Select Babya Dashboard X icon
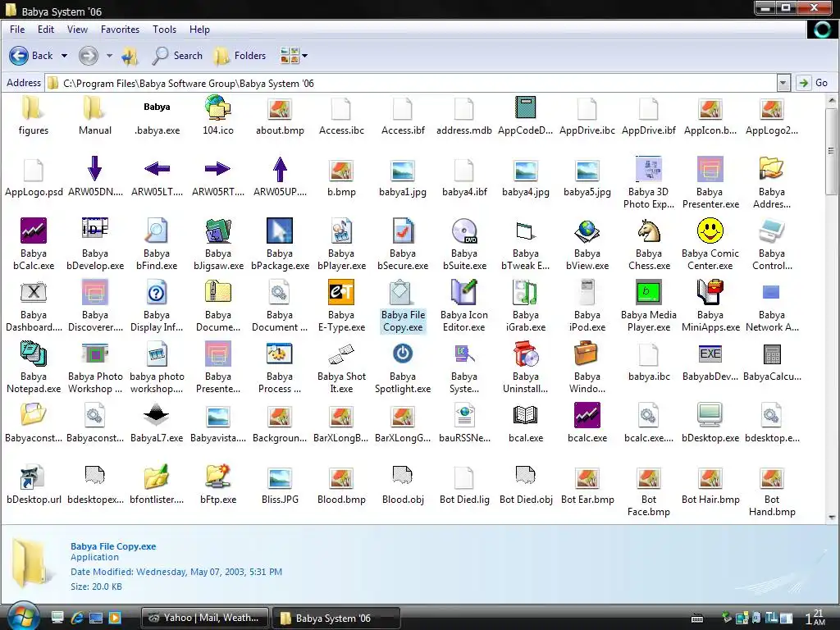This screenshot has width=840, height=630. pos(33,292)
